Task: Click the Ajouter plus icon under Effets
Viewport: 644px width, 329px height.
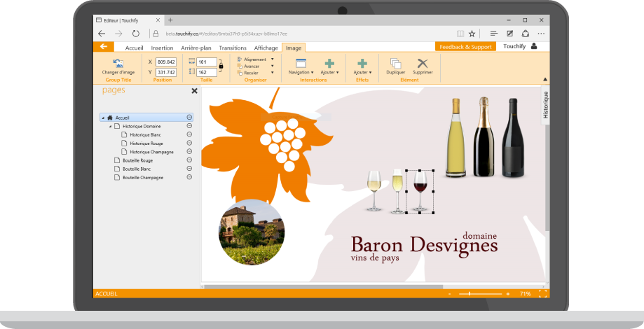Action: pos(362,63)
